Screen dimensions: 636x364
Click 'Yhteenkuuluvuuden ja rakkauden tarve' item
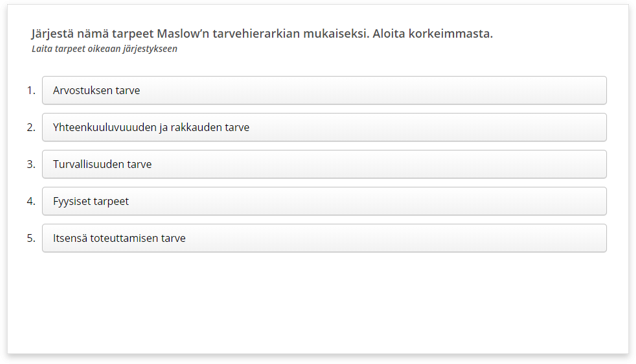tap(324, 127)
